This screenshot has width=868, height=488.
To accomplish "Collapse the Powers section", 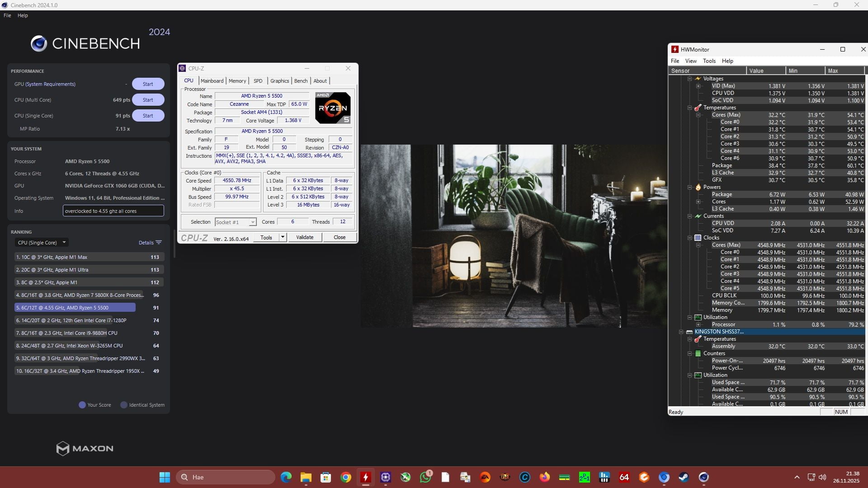I will coord(690,187).
